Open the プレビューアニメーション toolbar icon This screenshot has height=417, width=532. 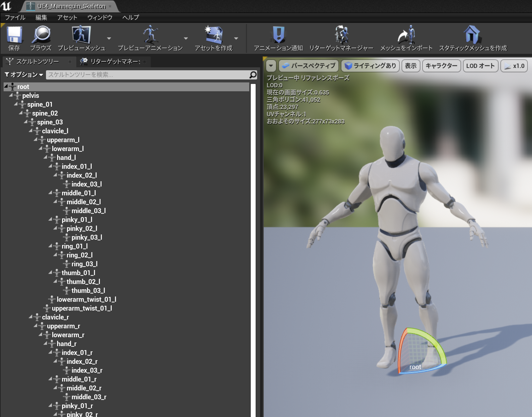150,34
